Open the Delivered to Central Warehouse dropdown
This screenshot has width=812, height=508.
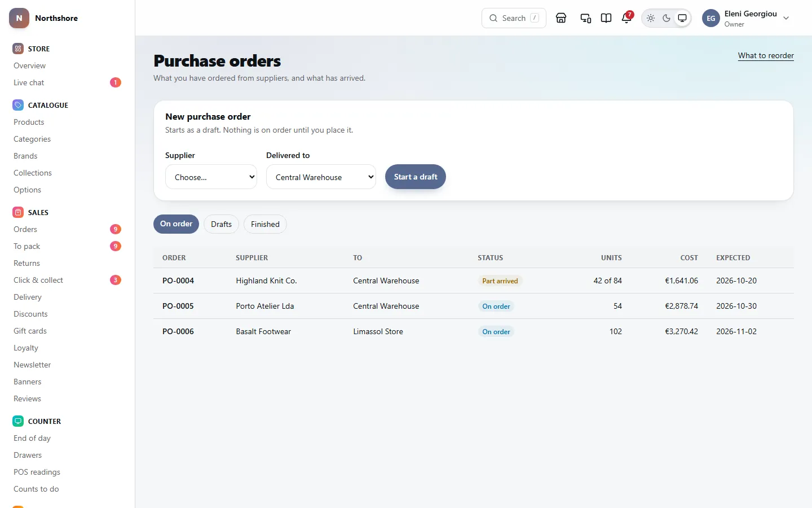[321, 177]
